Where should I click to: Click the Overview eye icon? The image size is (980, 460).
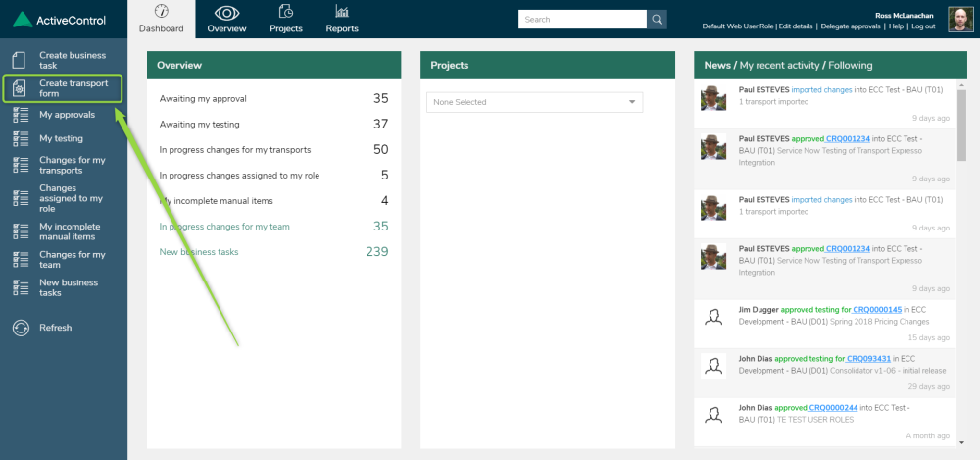click(227, 13)
